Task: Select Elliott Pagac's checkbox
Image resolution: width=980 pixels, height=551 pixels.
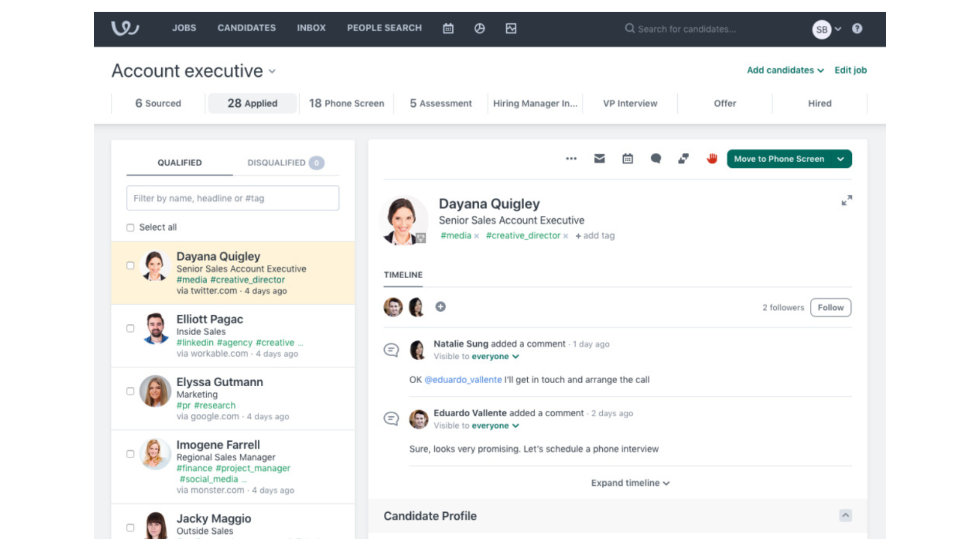Action: pyautogui.click(x=130, y=328)
